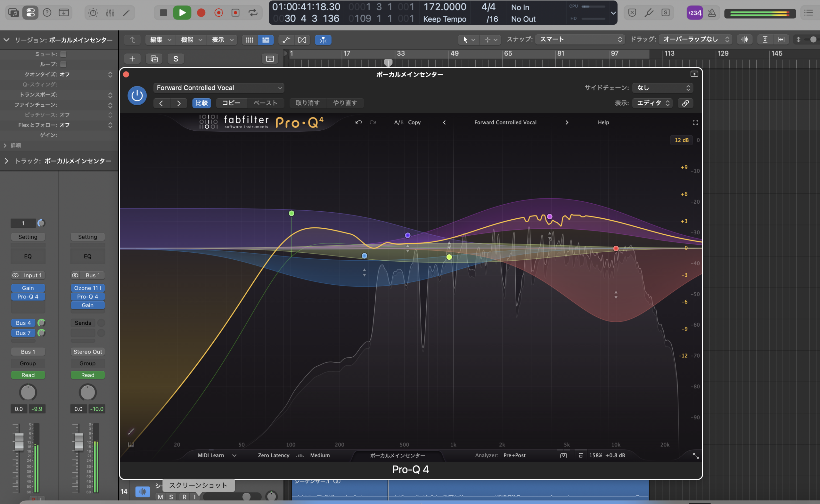Collapse the リージョン inspector section
Viewport: 820px width, 504px height.
6,40
